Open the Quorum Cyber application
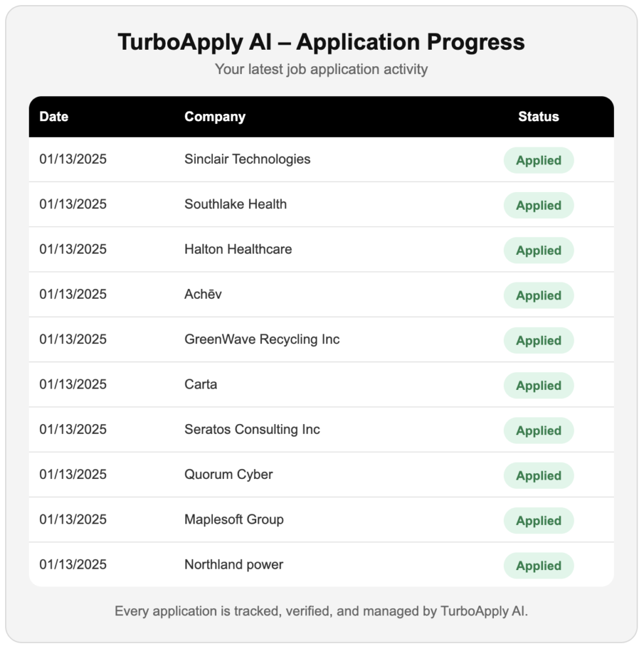644x671 pixels. pyautogui.click(x=228, y=474)
